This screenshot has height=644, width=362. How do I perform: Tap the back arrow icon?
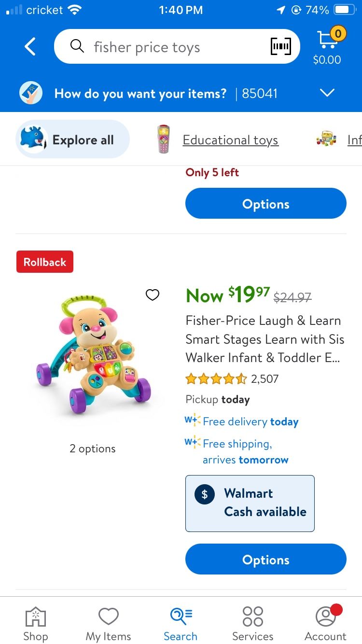pos(30,47)
